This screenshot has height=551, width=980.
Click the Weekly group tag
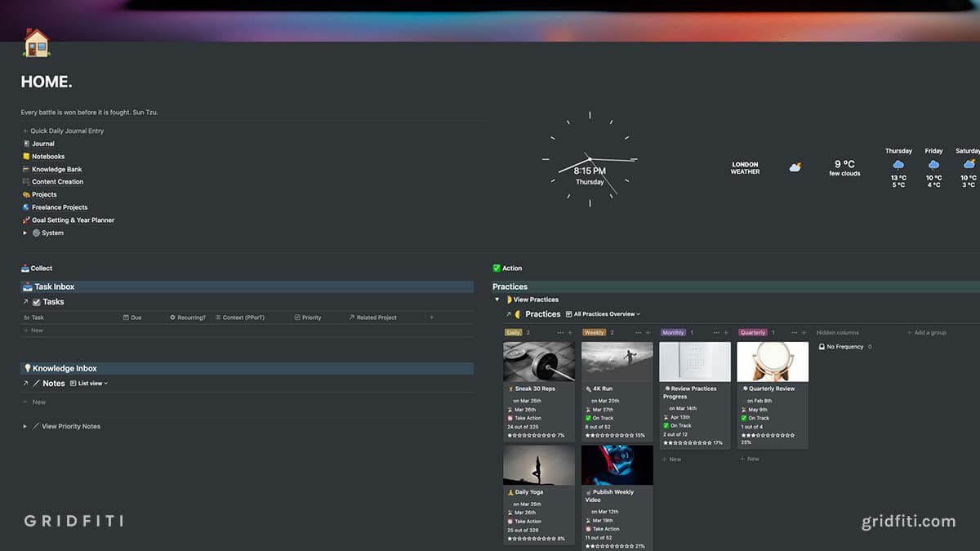[594, 333]
